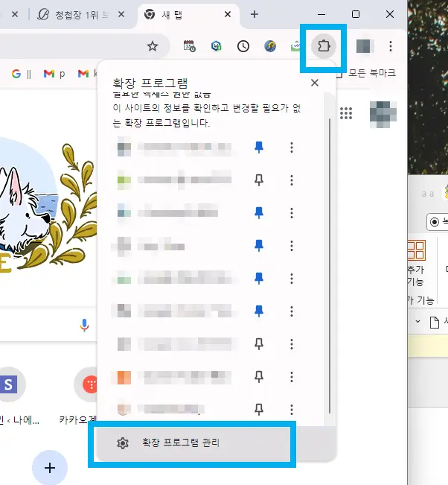The height and width of the screenshot is (485, 448).
Task: Select the radio button in right window
Action: [x=435, y=222]
